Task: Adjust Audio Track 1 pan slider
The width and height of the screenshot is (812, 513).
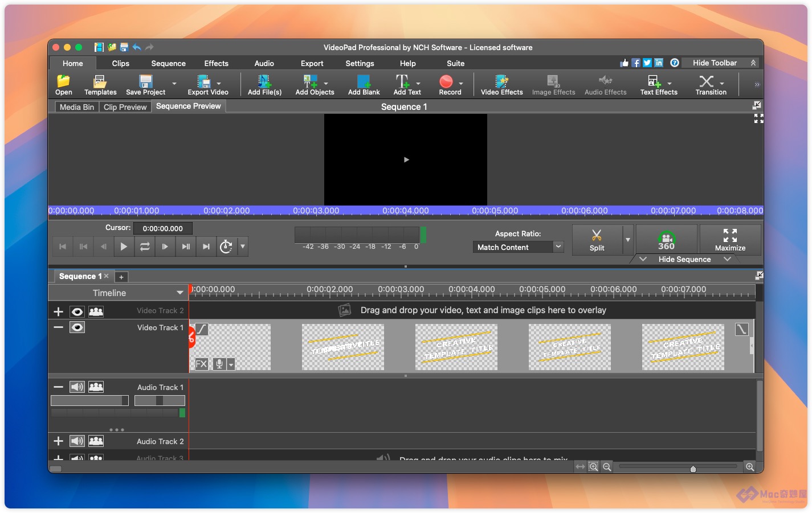Action: point(160,400)
